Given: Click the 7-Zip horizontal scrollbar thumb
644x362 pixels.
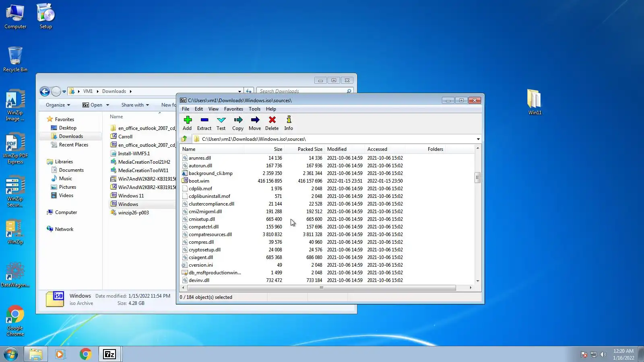Looking at the screenshot, I should (322, 288).
